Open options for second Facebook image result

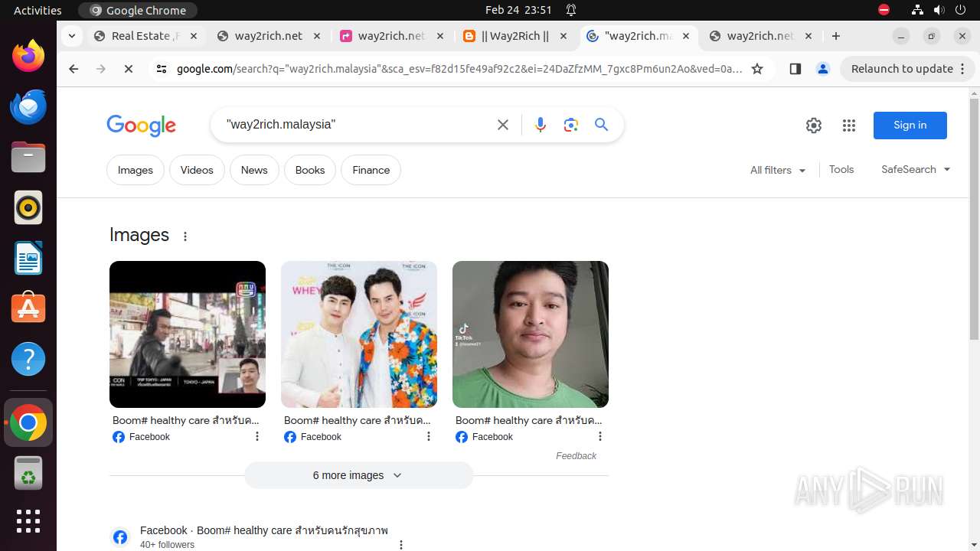coord(429,436)
